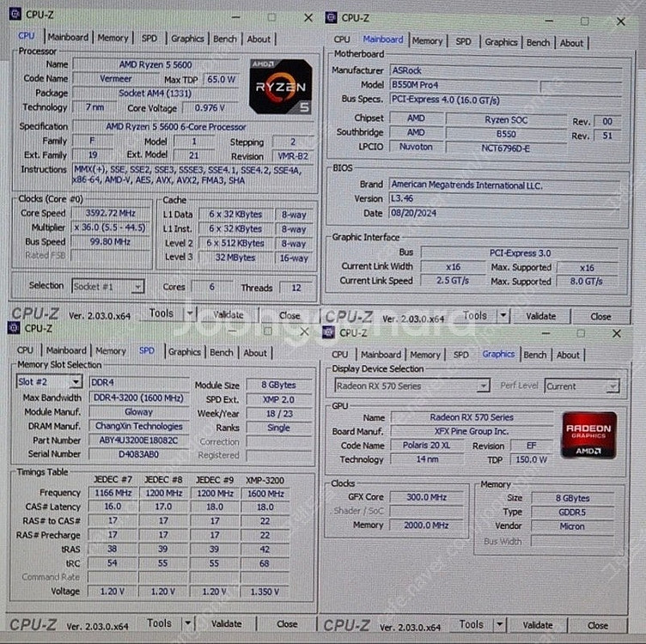Viewport: 646px width, 644px height.
Task: Select Memory tab in Mainboard window
Action: pos(427,41)
